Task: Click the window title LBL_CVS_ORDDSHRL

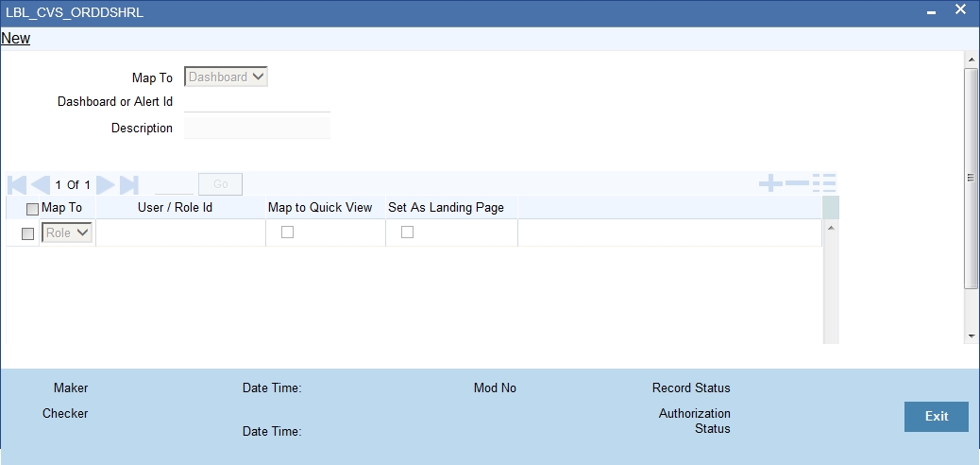Action: coord(75,12)
